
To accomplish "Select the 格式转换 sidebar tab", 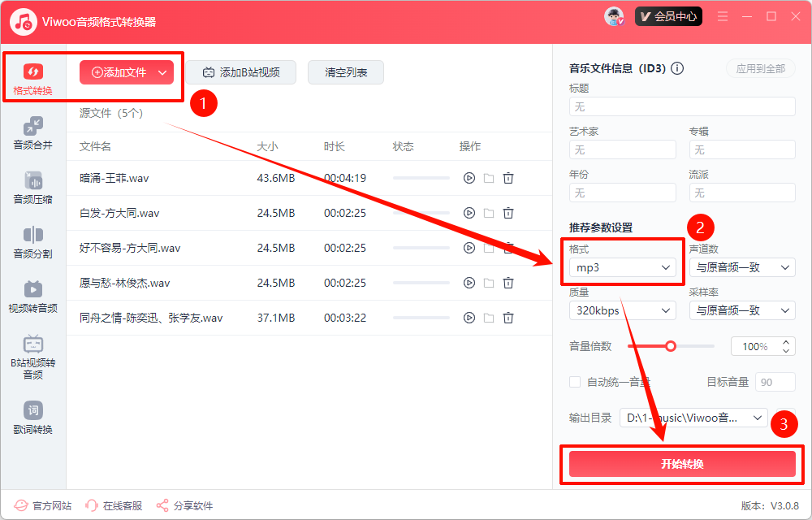I will pos(33,79).
